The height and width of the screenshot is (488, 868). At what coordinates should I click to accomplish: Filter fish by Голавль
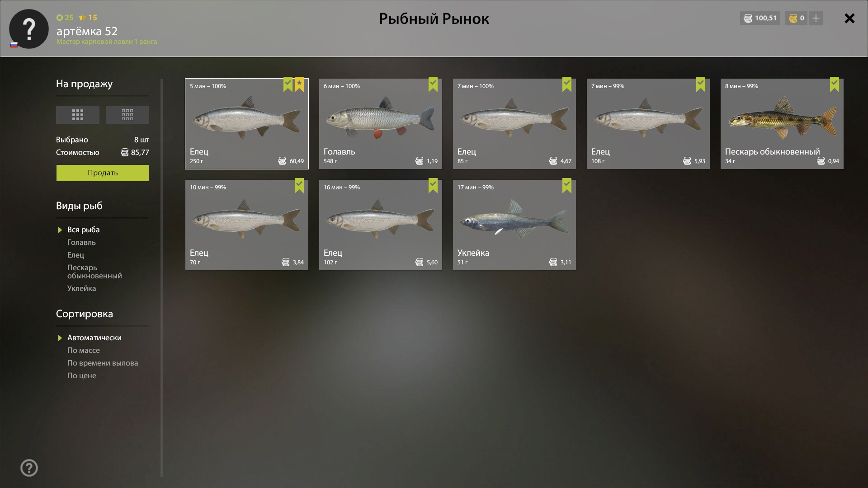(x=81, y=242)
